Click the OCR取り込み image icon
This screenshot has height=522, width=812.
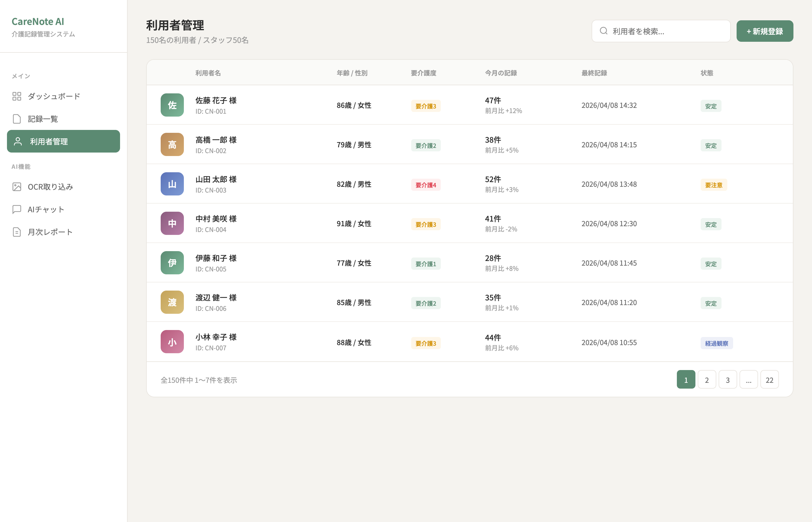click(x=17, y=187)
